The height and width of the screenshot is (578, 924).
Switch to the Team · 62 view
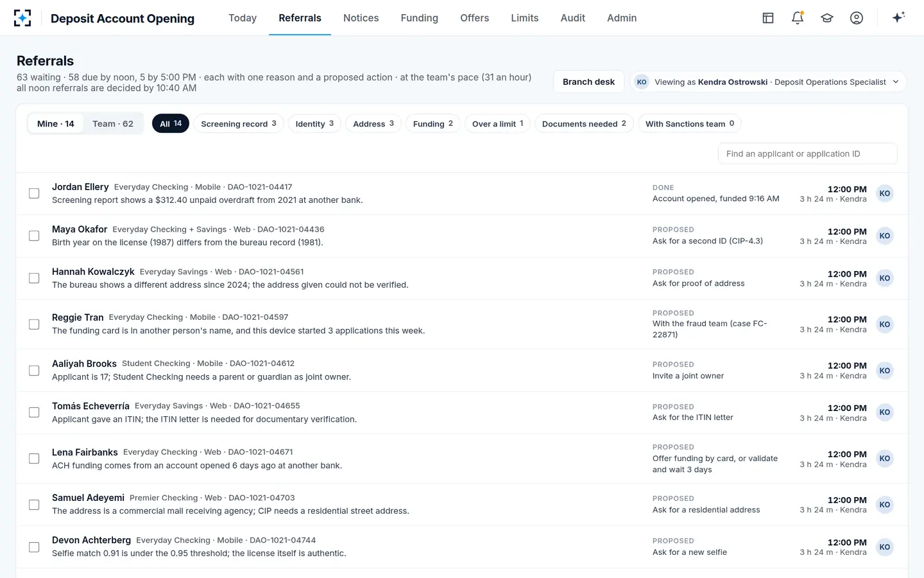(x=113, y=124)
